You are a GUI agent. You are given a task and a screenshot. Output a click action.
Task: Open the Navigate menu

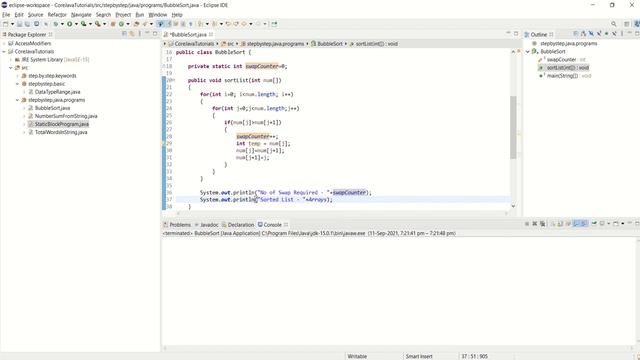(81, 15)
